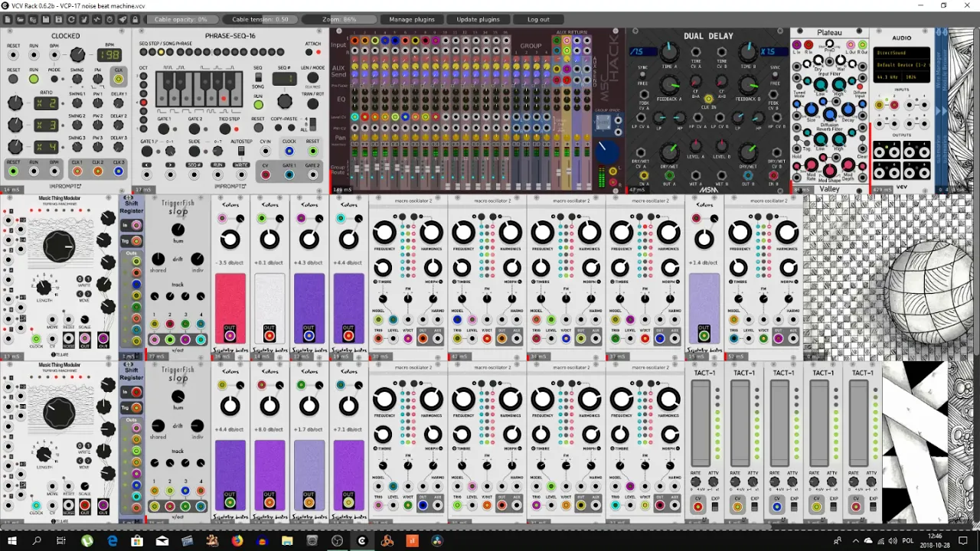Adjust the Cable tension slider
This screenshot has width=980, height=551.
point(260,19)
